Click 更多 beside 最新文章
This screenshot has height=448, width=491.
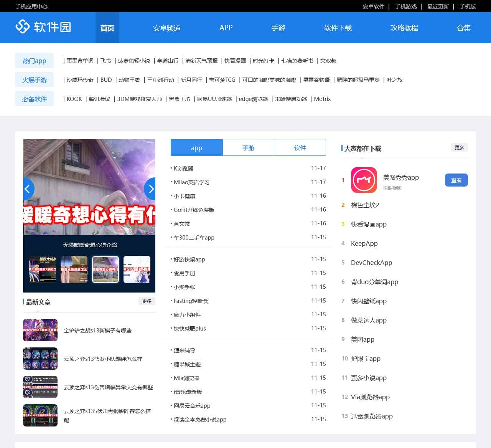pyautogui.click(x=147, y=301)
